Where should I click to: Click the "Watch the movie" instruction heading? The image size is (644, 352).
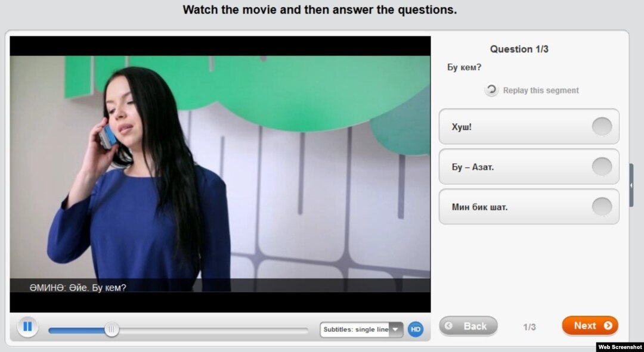tap(320, 10)
